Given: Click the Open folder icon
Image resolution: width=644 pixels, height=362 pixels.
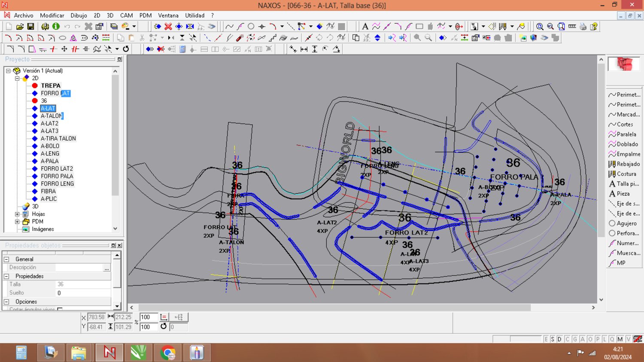Looking at the screenshot, I should pyautogui.click(x=20, y=27).
